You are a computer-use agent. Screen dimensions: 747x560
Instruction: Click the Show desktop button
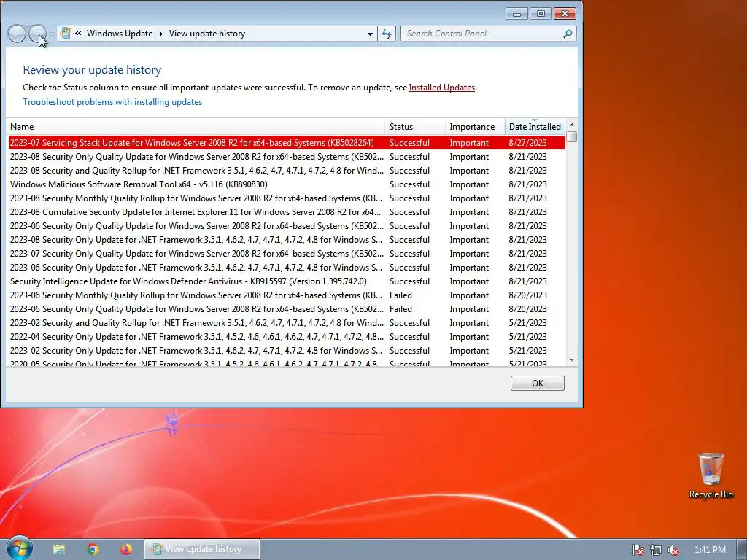(742, 549)
